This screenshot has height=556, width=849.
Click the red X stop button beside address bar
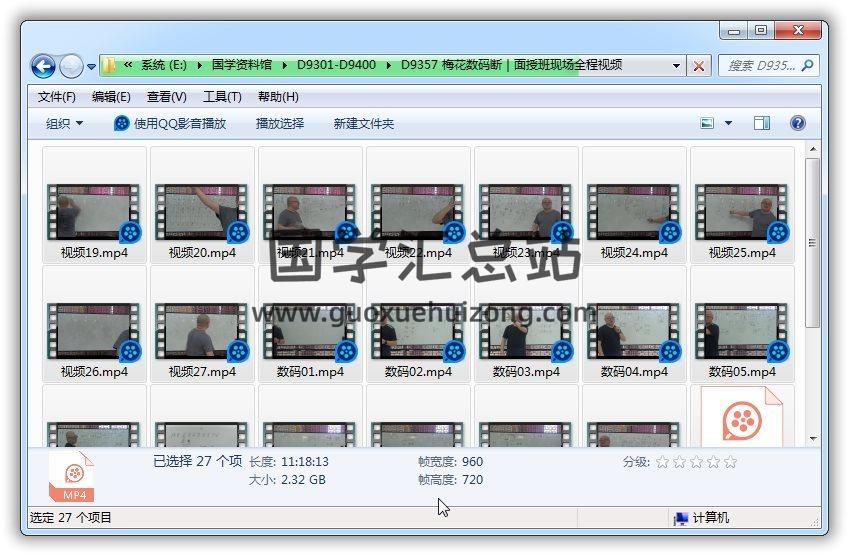point(699,67)
